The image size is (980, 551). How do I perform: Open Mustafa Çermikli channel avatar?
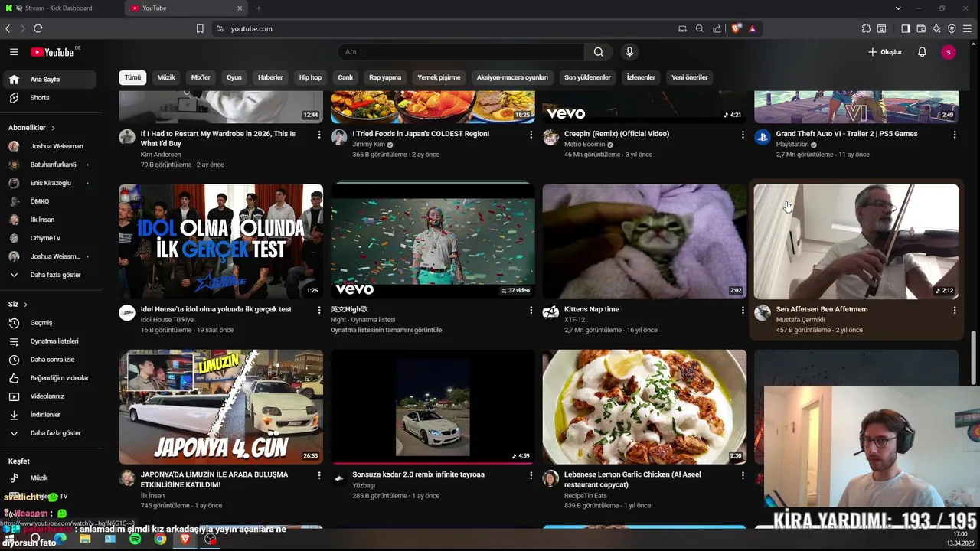pyautogui.click(x=762, y=312)
